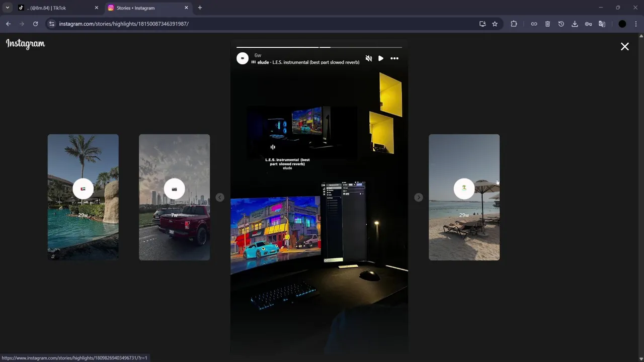This screenshot has width=644, height=362.
Task: Bookmark this page with the star
Action: click(x=495, y=24)
